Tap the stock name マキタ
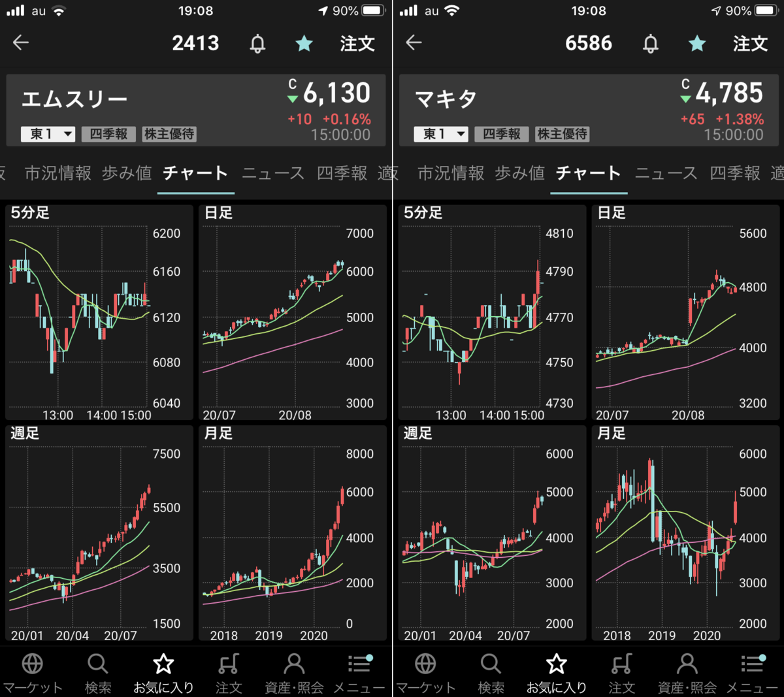 446,99
